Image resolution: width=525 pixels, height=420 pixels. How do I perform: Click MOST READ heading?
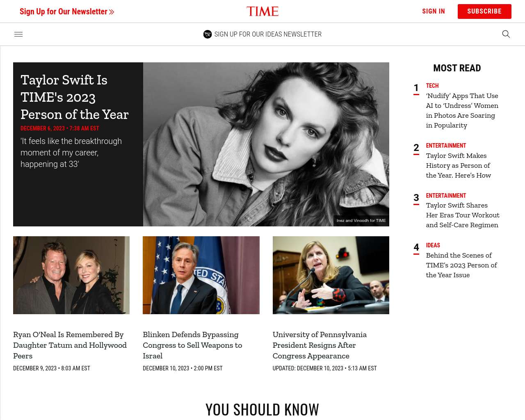pyautogui.click(x=457, y=68)
